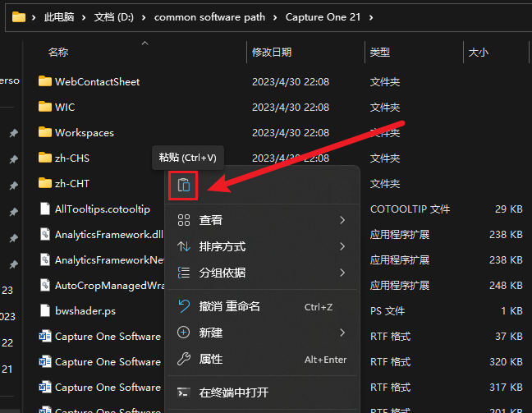
Task: Expand the chevron arrow on 查看 row
Action: tap(342, 220)
